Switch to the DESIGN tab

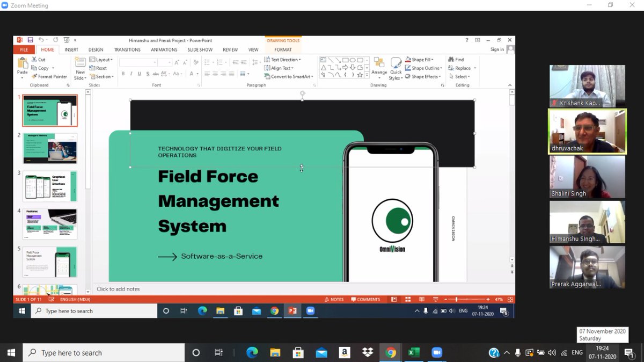tap(96, 49)
